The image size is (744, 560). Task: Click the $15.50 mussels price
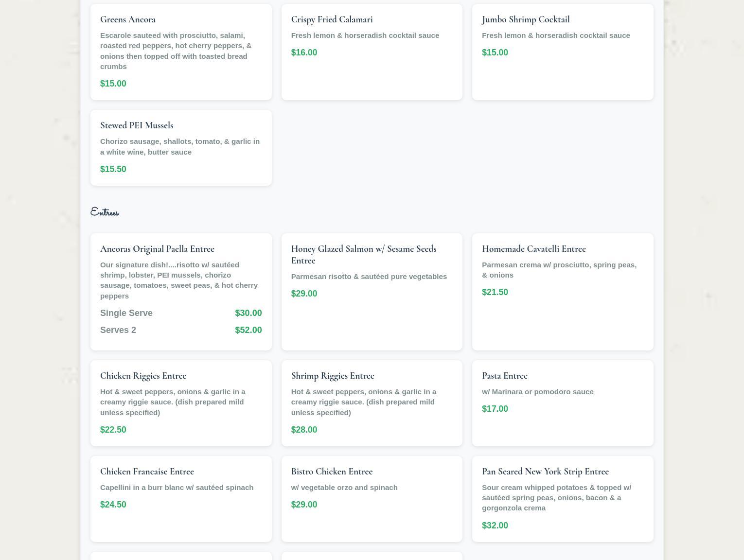113,169
